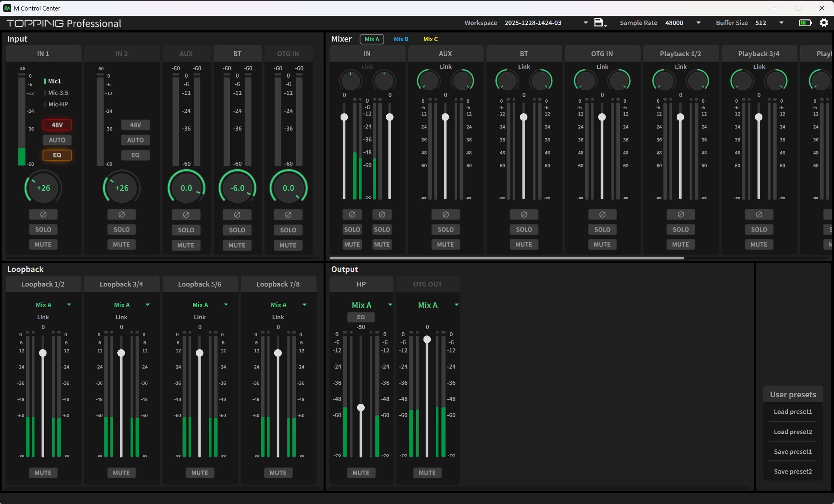Image resolution: width=834 pixels, height=504 pixels.
Task: Invert phase on mixer IN right channel
Action: click(x=382, y=215)
